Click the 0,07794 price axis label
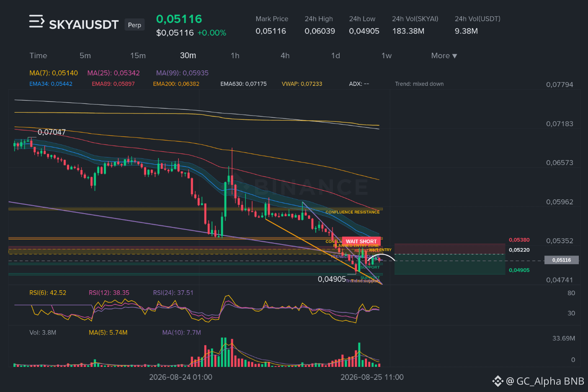Image resolution: width=588 pixels, height=392 pixels. click(x=560, y=85)
